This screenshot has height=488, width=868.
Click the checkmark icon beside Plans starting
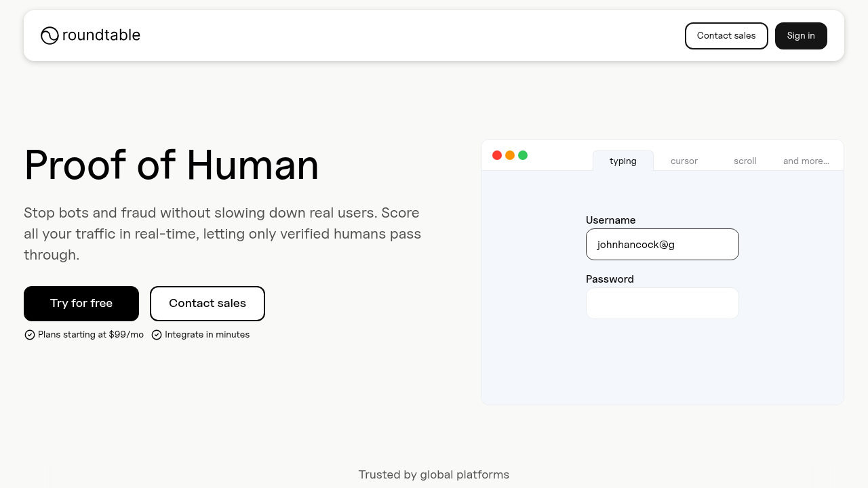tap(30, 335)
